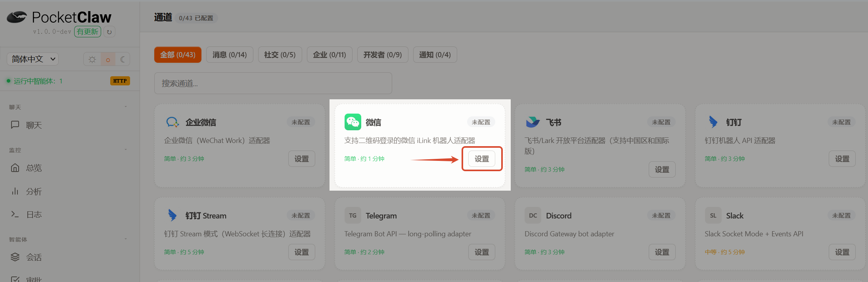Click the 0/43 已配置 counter
Viewport: 868px width, 282px height.
click(196, 18)
